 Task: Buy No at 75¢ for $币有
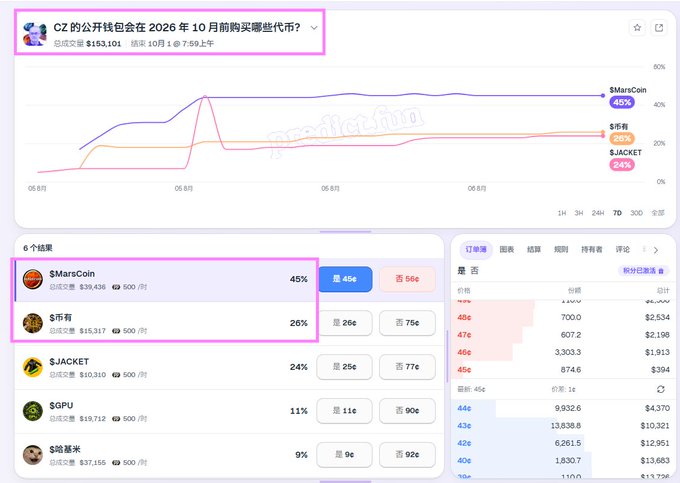(407, 323)
